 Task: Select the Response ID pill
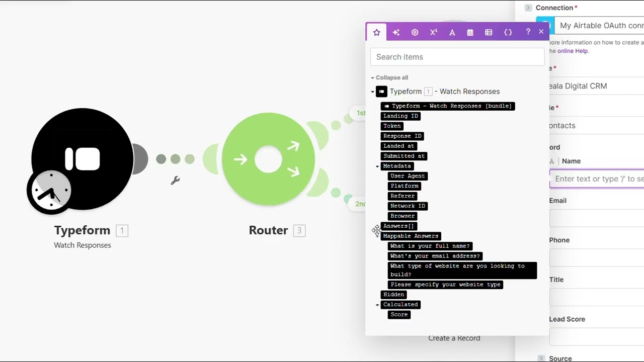[x=403, y=136]
